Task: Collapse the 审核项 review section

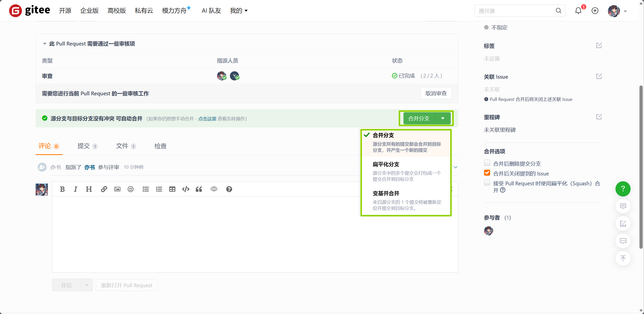Action: tap(44, 43)
